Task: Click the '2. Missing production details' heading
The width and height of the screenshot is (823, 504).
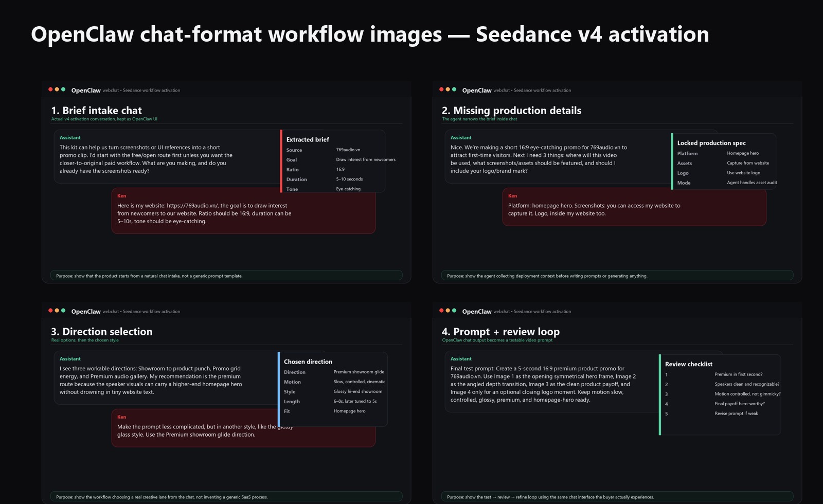Action: coord(511,111)
